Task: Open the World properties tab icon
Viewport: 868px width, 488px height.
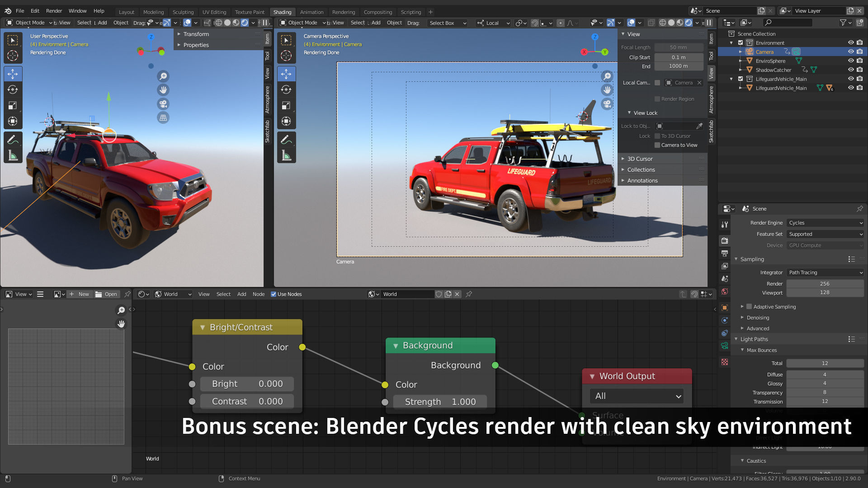Action: (725, 291)
